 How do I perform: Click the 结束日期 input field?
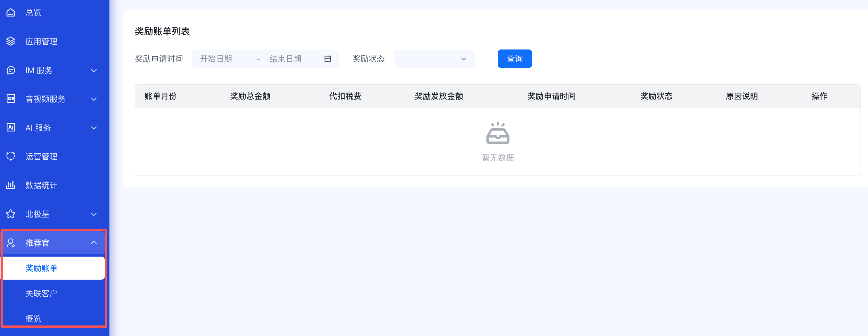pos(290,59)
